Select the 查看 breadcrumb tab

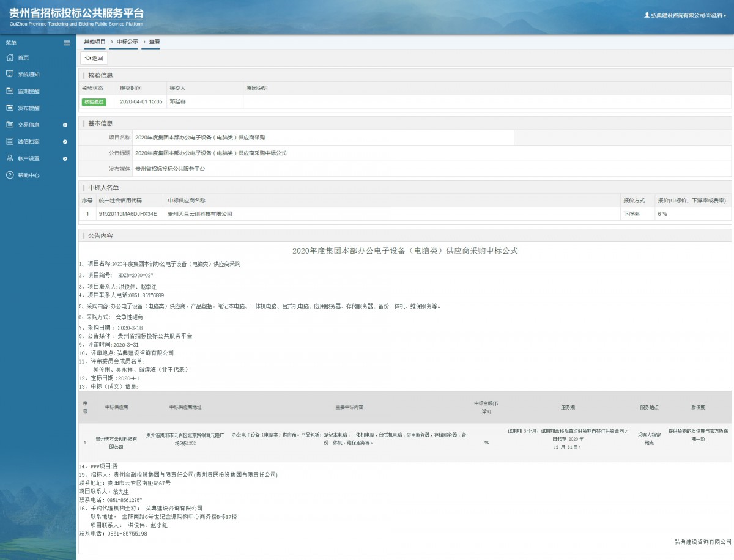[155, 42]
